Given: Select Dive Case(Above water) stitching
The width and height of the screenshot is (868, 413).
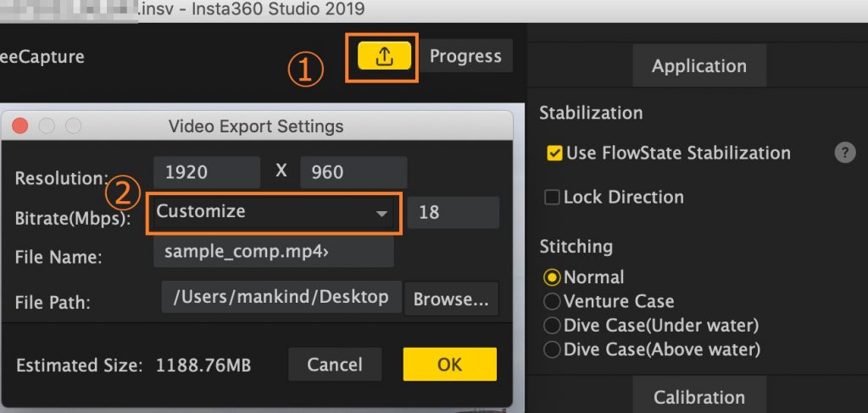Looking at the screenshot, I should pos(552,350).
